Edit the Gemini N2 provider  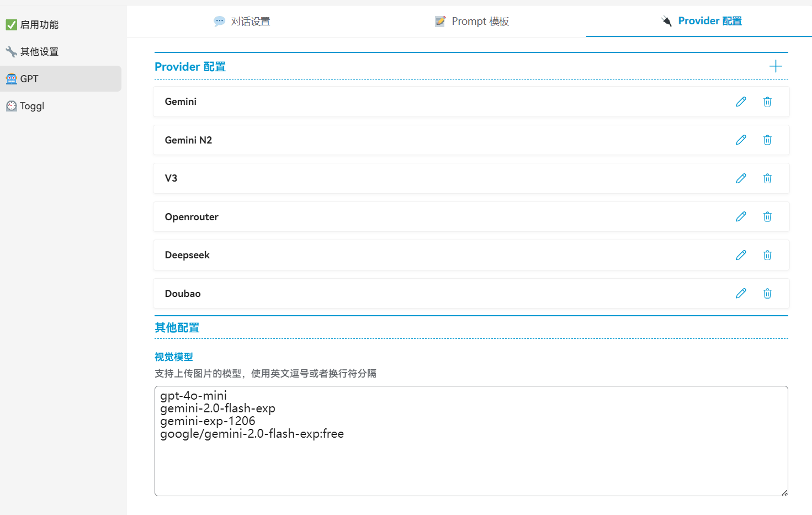click(x=741, y=140)
